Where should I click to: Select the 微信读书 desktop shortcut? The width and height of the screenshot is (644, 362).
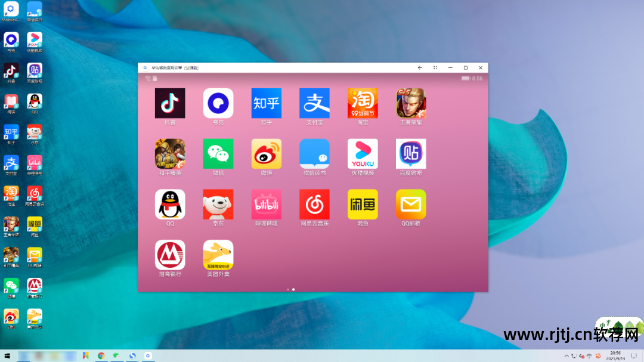point(35,11)
